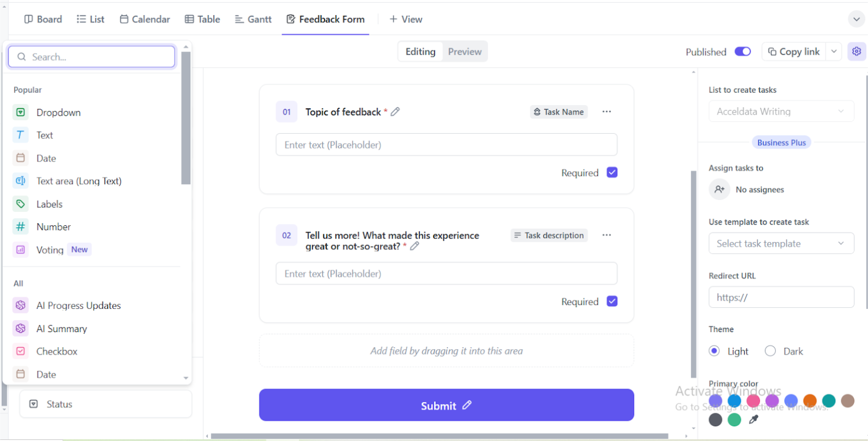
Task: Open the ellipsis menu on Topic of feedback
Action: pos(606,111)
